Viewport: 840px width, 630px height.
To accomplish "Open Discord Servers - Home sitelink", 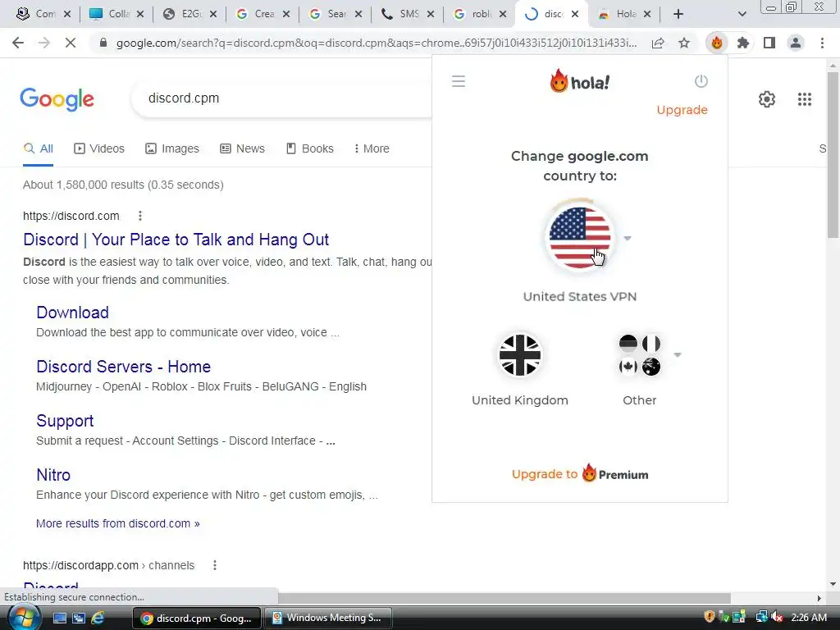I will coord(123,367).
